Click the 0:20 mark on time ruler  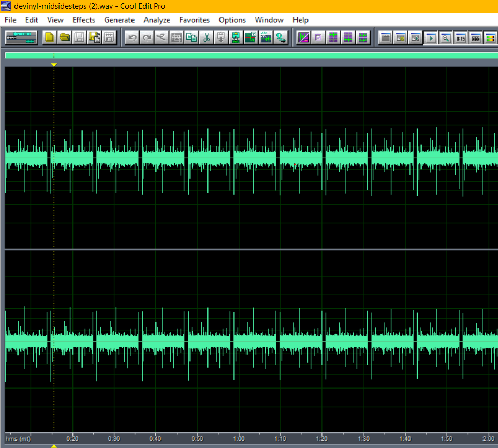click(72, 439)
